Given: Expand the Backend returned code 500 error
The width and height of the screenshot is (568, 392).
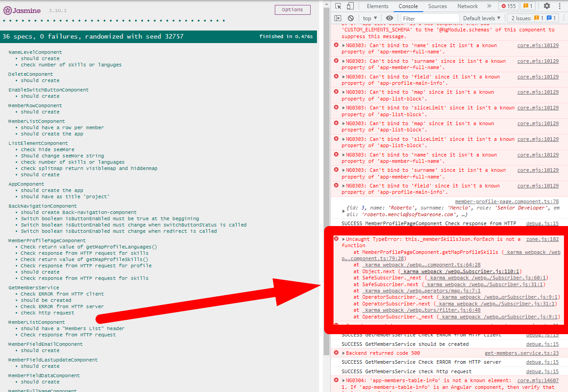Looking at the screenshot, I should (x=344, y=353).
